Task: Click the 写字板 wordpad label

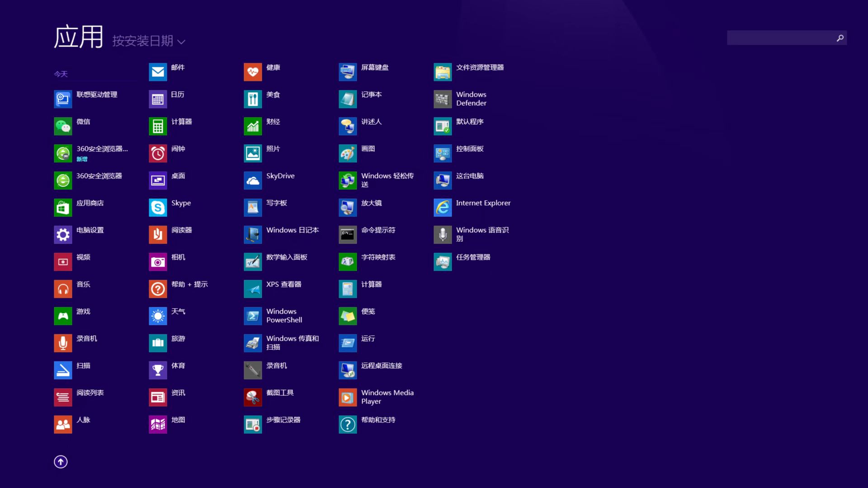Action: click(x=276, y=203)
